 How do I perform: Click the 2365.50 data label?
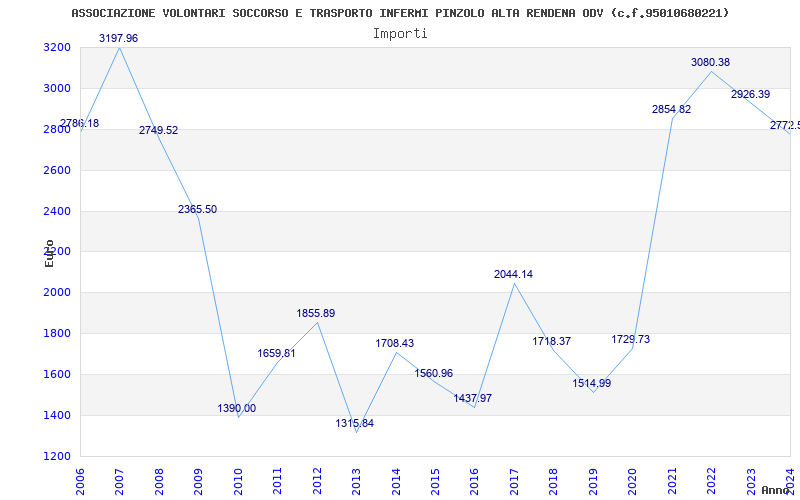tap(197, 210)
